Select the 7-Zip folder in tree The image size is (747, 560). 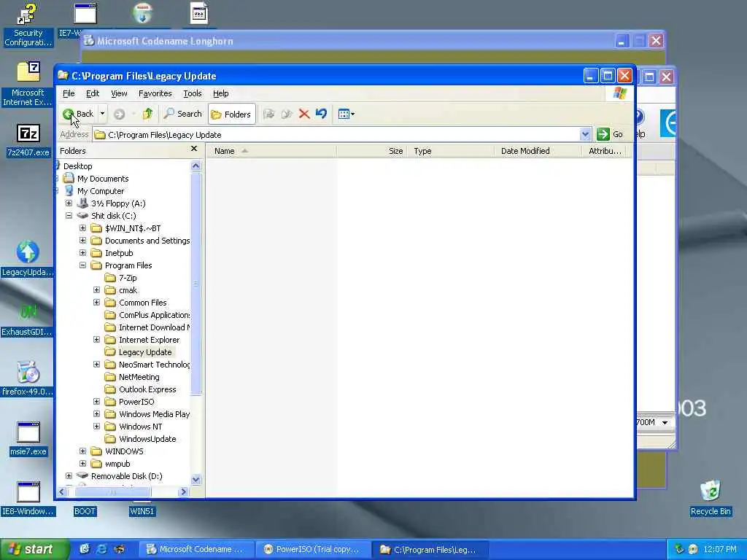point(128,278)
